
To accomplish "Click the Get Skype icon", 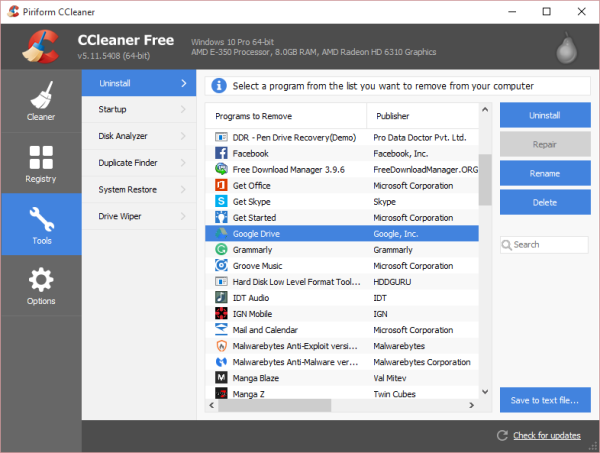I will tap(221, 201).
